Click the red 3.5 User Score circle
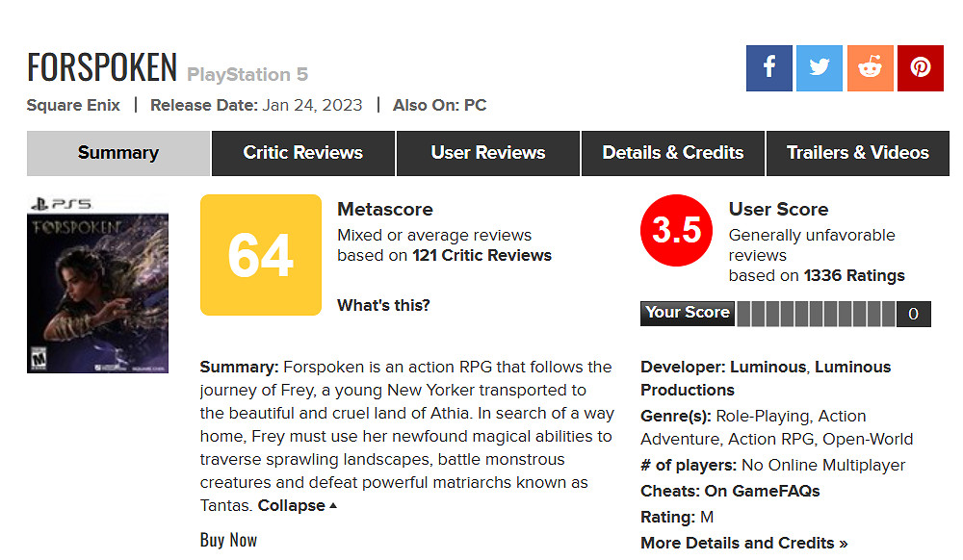The height and width of the screenshot is (560, 963). (x=677, y=231)
